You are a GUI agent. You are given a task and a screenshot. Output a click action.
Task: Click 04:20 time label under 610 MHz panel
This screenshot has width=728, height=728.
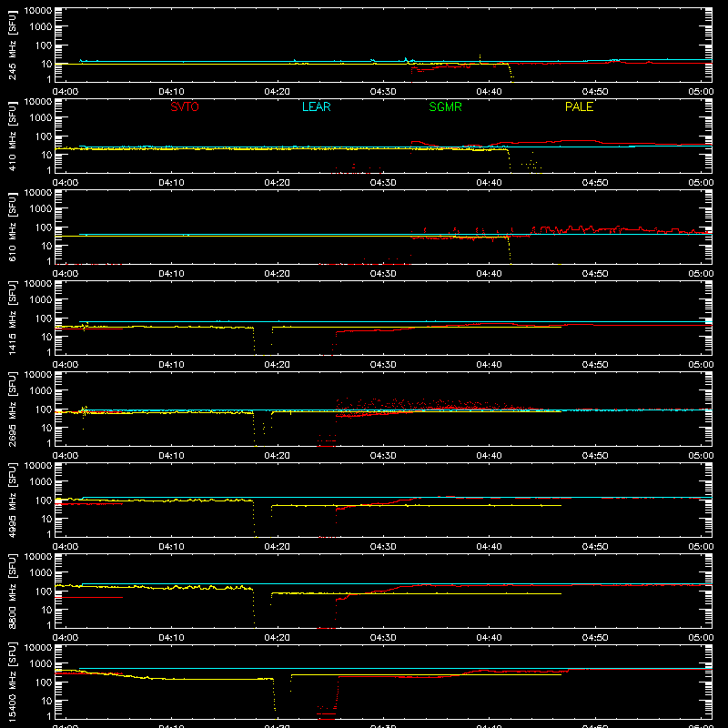point(278,274)
